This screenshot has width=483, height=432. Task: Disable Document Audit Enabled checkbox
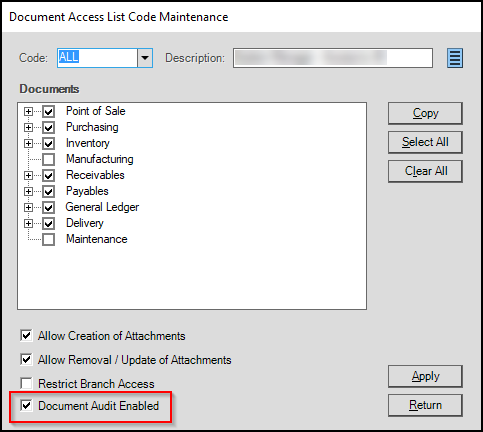26,406
